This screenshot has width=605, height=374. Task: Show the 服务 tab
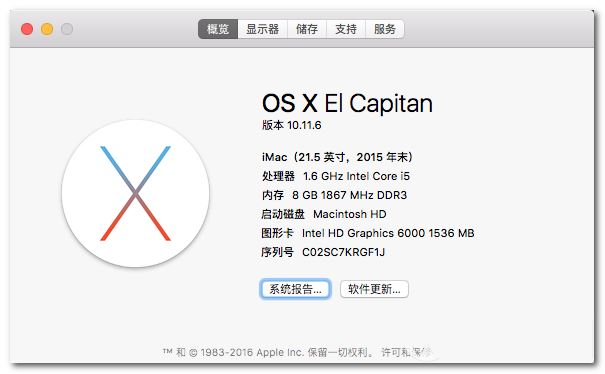pos(385,29)
